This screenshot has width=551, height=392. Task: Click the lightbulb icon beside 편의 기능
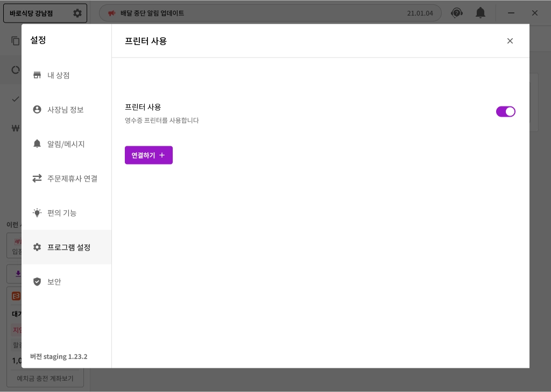coord(37,212)
